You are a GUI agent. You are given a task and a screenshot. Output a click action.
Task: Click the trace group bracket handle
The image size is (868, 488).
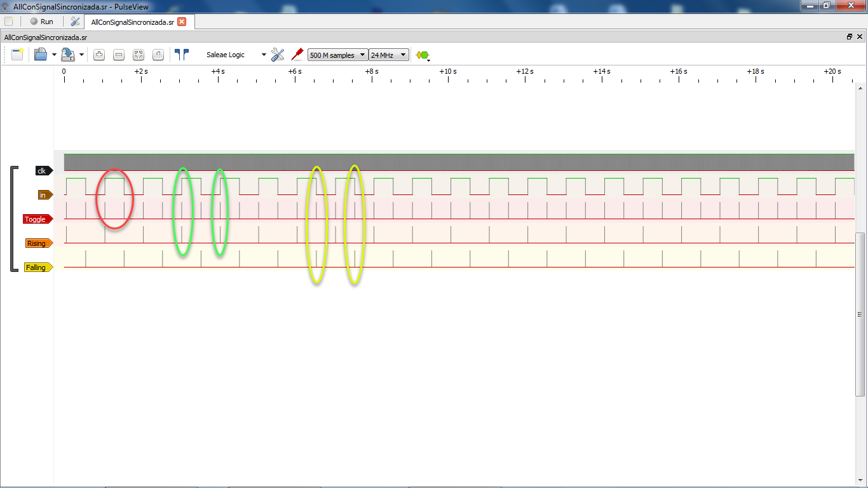(13, 219)
